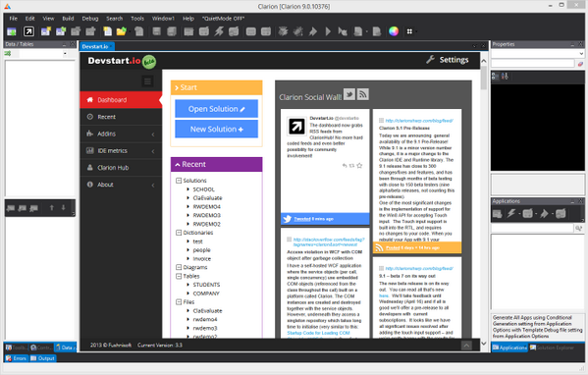The width and height of the screenshot is (588, 375).
Task: Click the categorized view icon in Properties
Action: click(496, 77)
